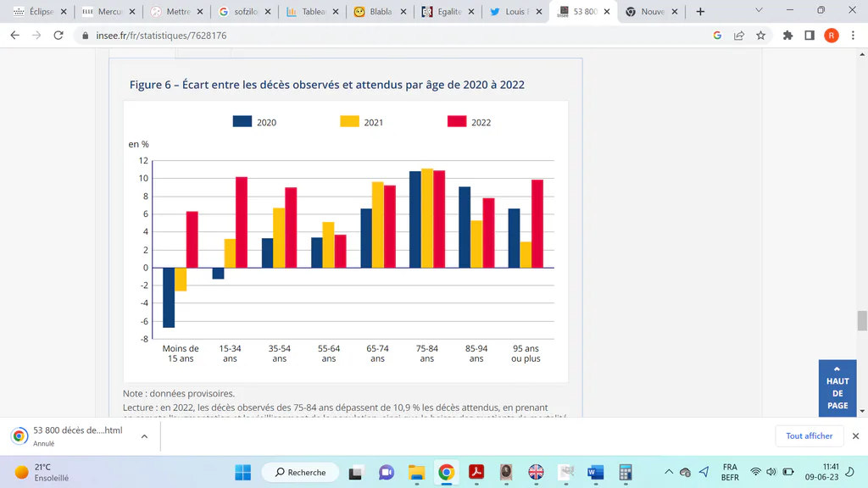Expand options for the downloaded html file

pyautogui.click(x=144, y=436)
